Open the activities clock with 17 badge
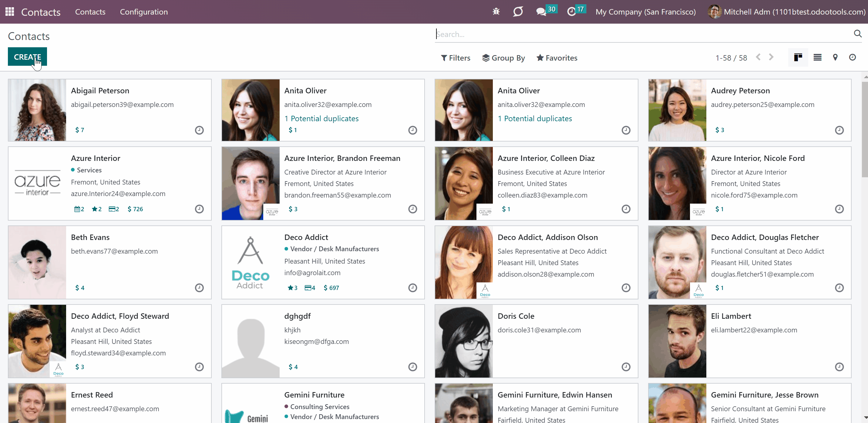868x423 pixels. [x=577, y=11]
